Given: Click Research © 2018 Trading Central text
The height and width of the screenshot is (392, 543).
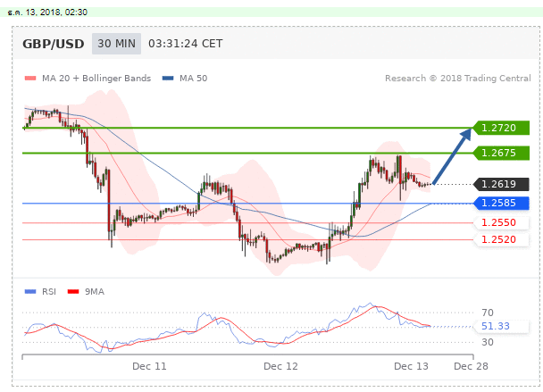Looking at the screenshot, I should [x=458, y=79].
